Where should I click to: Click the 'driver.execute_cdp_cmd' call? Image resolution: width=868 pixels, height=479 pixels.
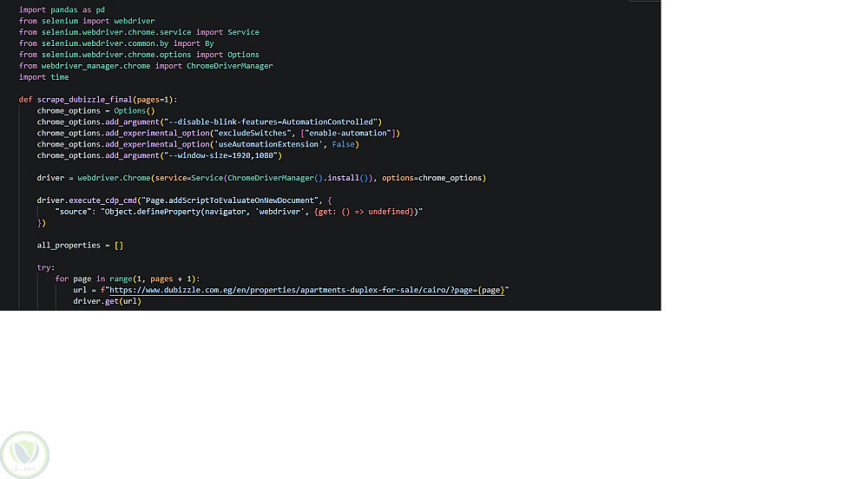(87, 200)
